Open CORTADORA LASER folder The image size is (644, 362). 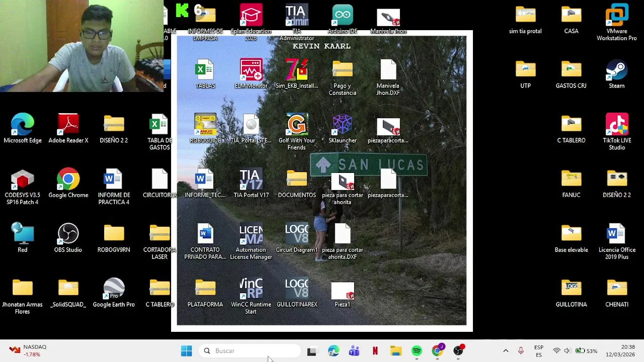pos(159,242)
